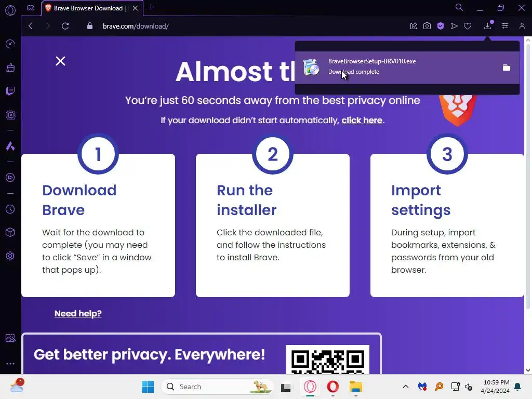Open the image gallery icon in sidebar

(x=10, y=338)
